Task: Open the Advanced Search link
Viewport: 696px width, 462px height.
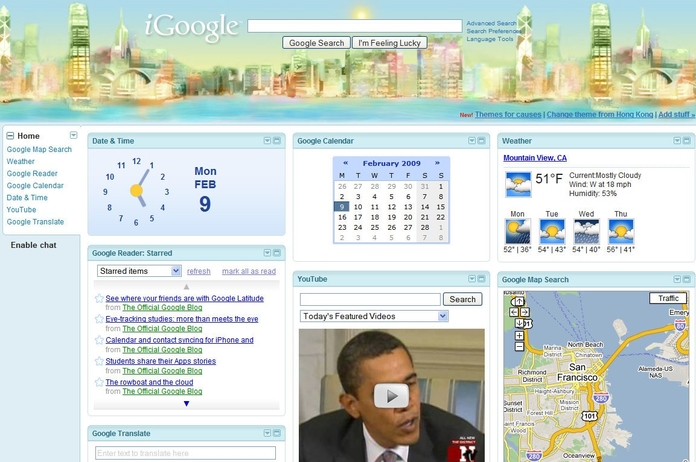Action: pos(491,23)
